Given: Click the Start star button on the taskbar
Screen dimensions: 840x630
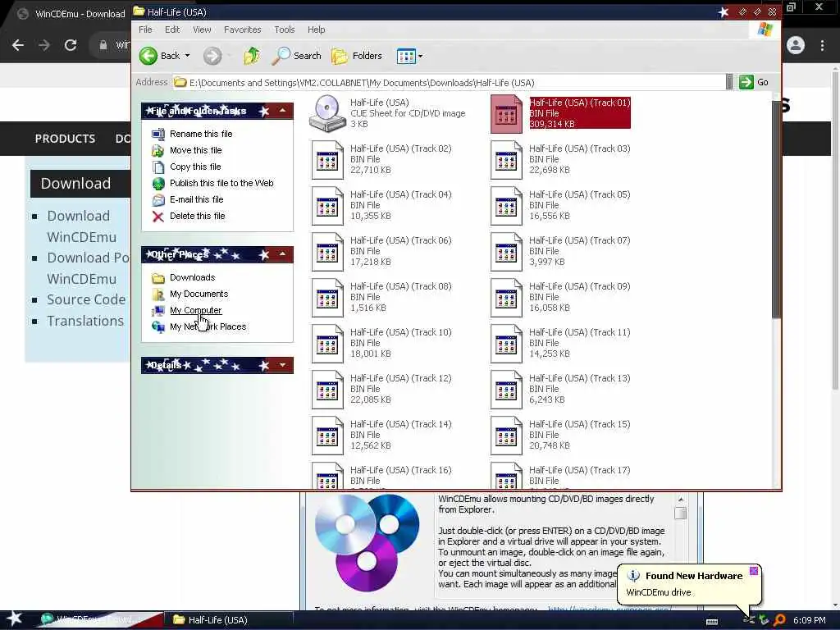Looking at the screenshot, I should (x=14, y=619).
